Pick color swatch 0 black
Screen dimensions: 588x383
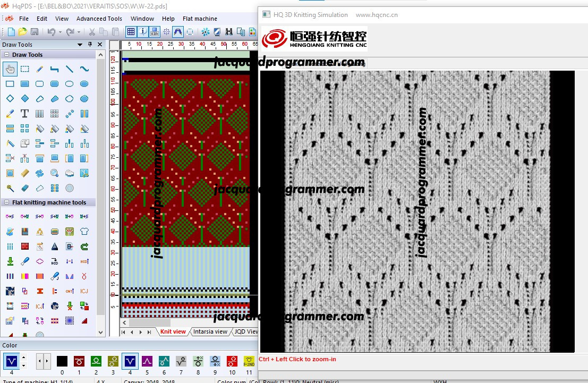pos(62,361)
